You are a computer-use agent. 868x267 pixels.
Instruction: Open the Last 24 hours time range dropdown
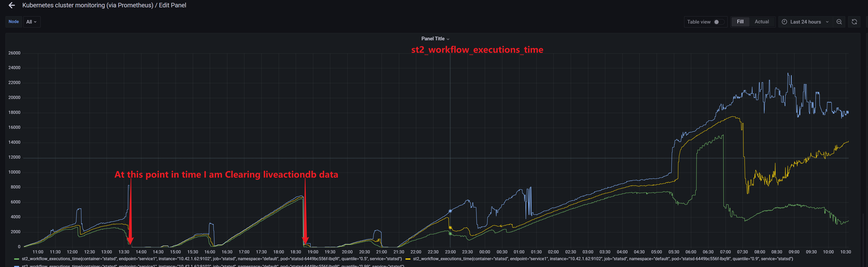(x=806, y=21)
